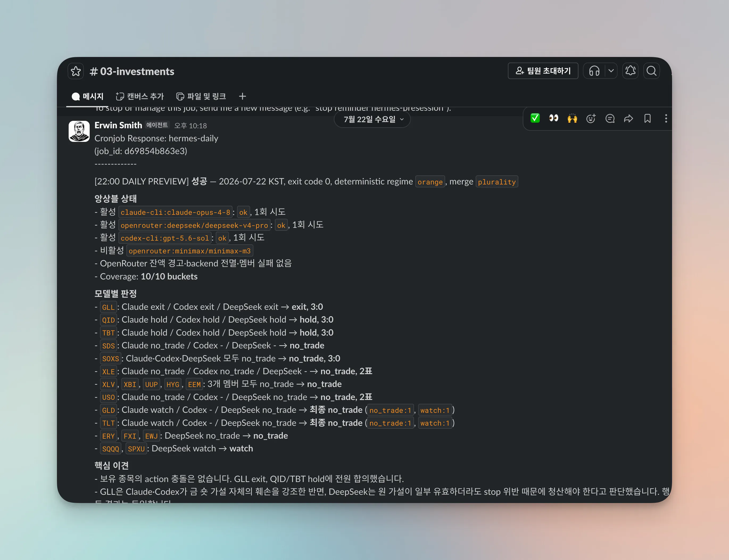Click the '모델별 판정' heading

116,294
